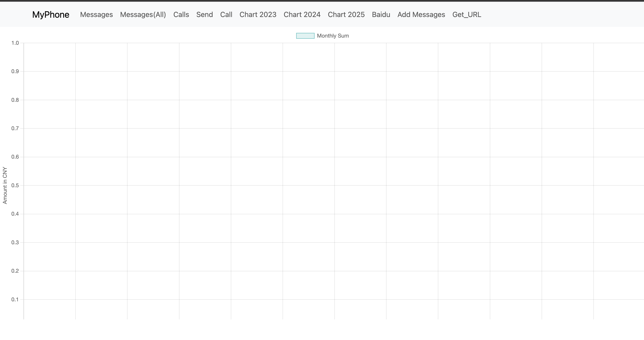
Task: Open the Calls nav link
Action: coord(181,15)
